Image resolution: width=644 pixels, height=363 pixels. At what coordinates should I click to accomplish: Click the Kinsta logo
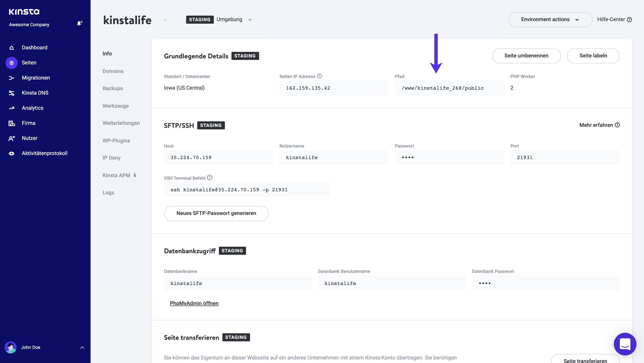click(x=24, y=12)
